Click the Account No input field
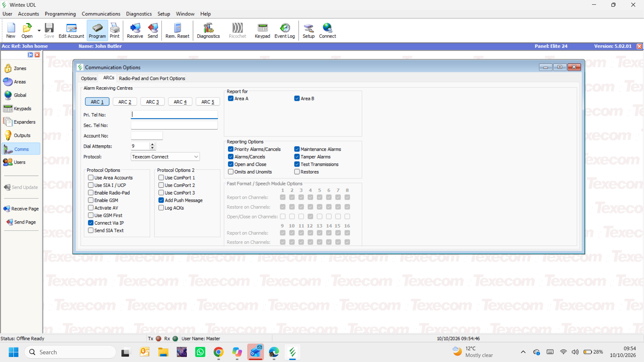 (147, 136)
